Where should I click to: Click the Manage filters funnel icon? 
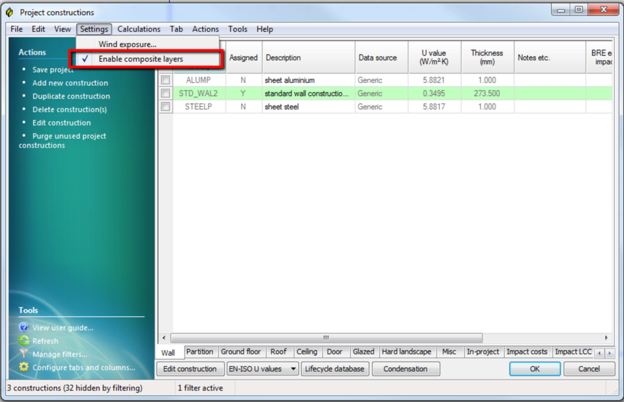pos(23,354)
